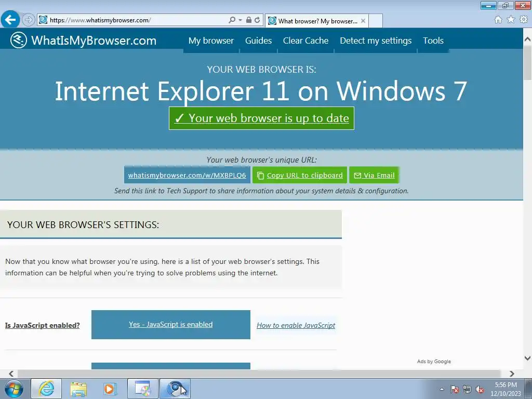Click the WhatIsMyBrowser.com logo icon

[19, 40]
